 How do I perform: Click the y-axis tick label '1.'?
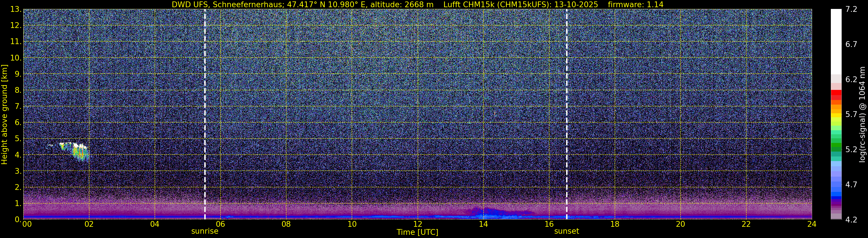point(18,204)
